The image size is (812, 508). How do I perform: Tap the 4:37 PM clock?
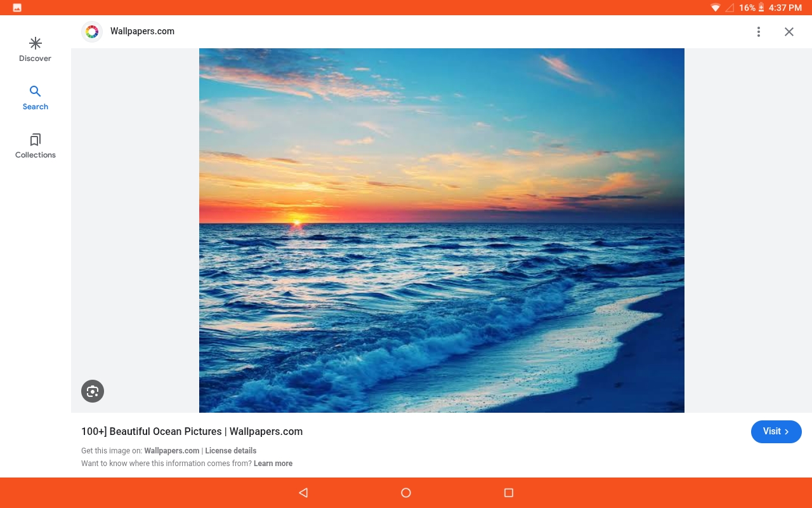pos(785,8)
